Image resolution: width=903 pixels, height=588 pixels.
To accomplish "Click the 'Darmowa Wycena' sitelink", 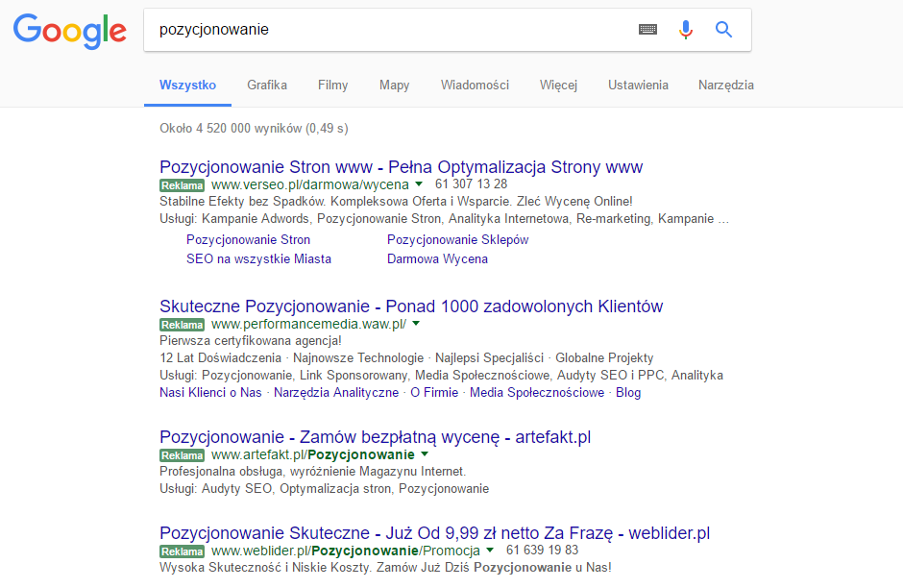I will tap(437, 258).
